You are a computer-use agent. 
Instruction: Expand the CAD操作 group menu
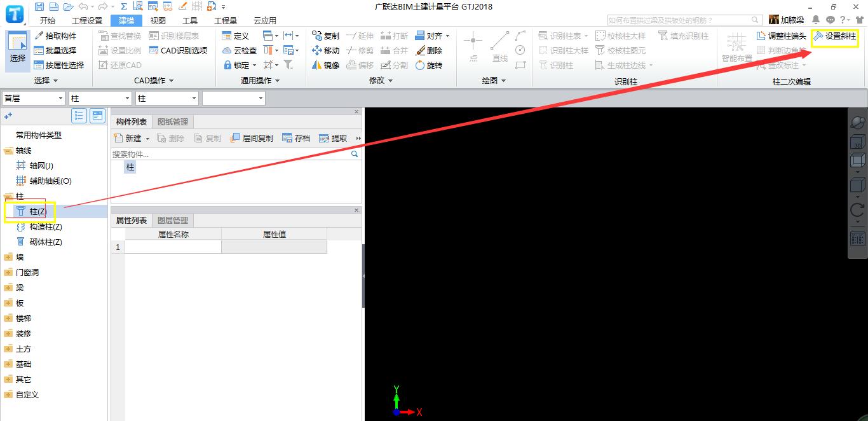point(154,81)
